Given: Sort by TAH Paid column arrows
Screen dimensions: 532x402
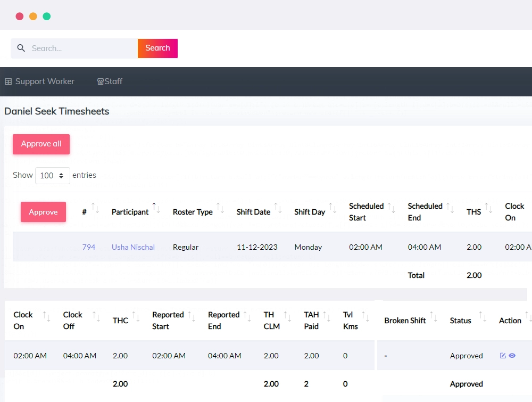Looking at the screenshot, I should click(x=327, y=317).
